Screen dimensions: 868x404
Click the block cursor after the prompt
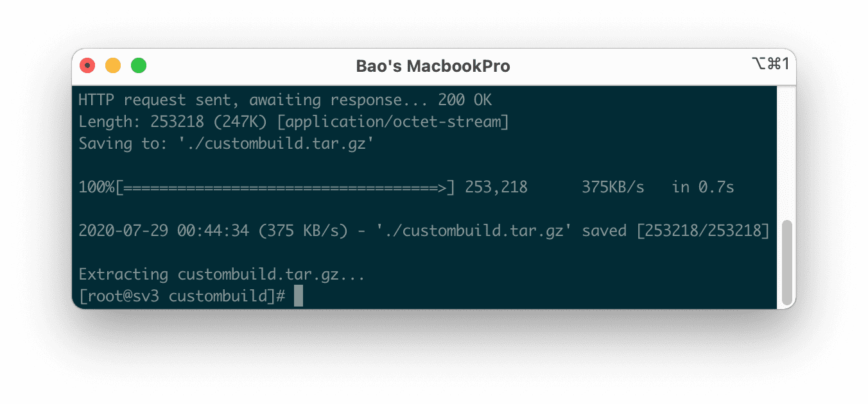pos(299,296)
